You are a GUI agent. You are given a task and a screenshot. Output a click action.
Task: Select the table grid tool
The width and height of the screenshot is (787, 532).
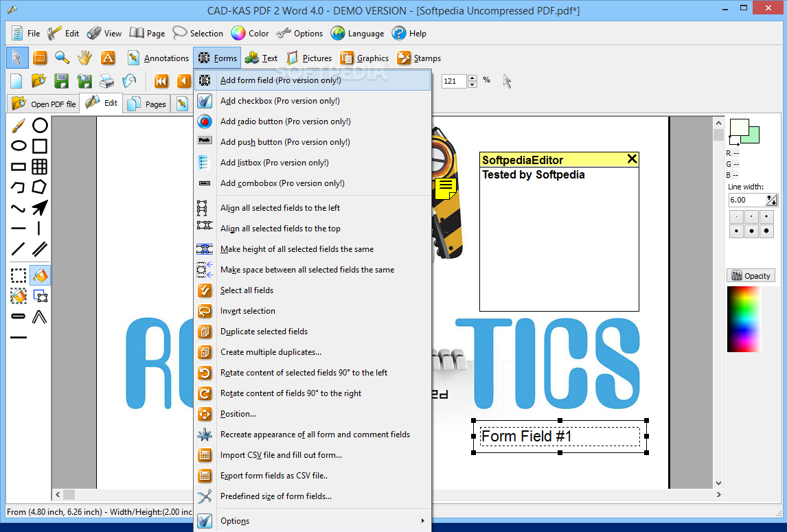pos(40,166)
